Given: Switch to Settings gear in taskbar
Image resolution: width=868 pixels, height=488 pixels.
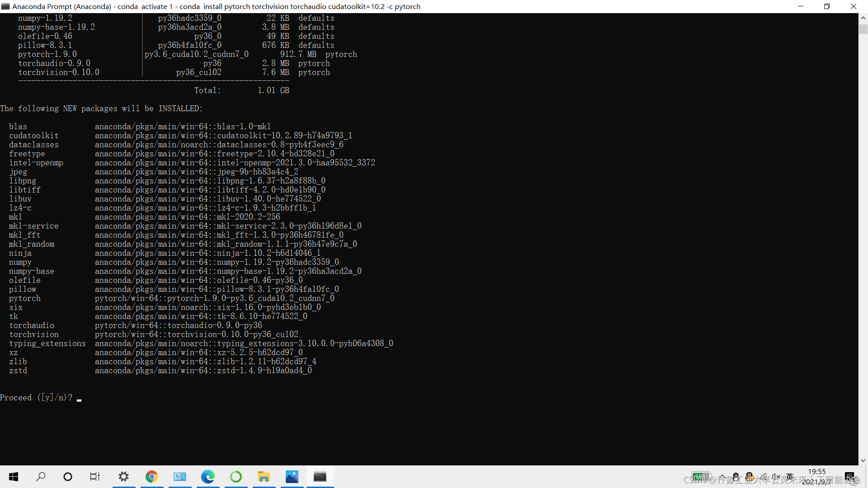Looking at the screenshot, I should pos(123,477).
